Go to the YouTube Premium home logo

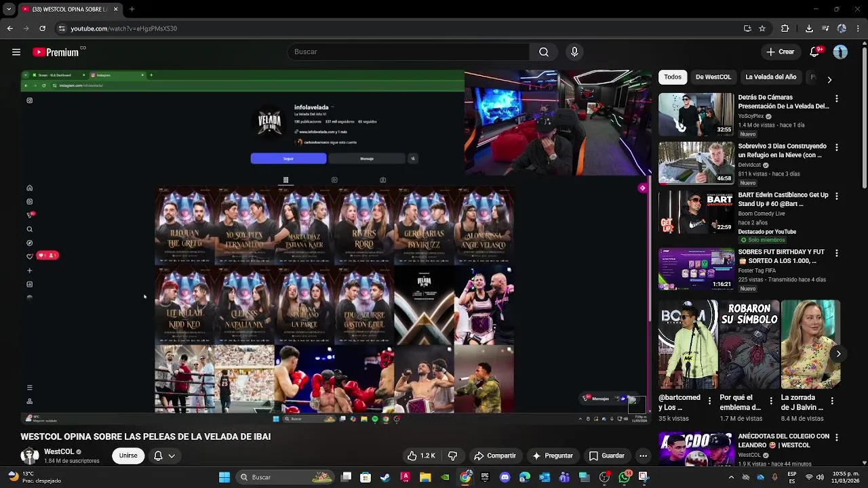pyautogui.click(x=56, y=52)
